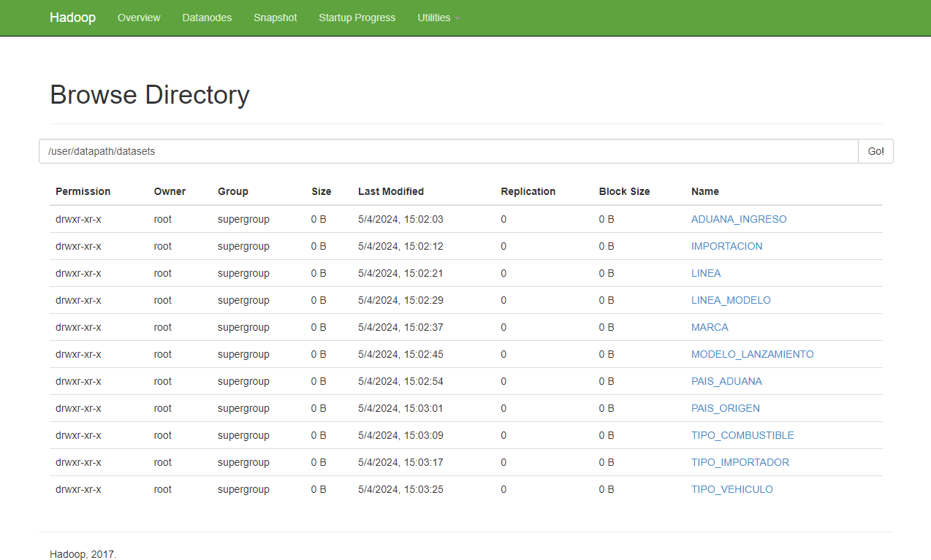The width and height of the screenshot is (931, 560).
Task: Open the Startup Progress page
Action: pos(357,18)
